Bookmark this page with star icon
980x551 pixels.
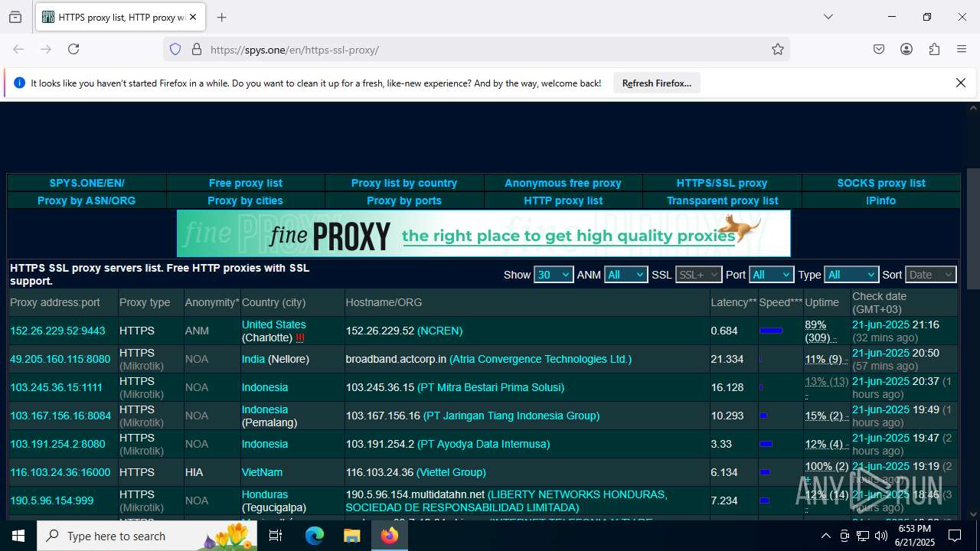tap(778, 49)
